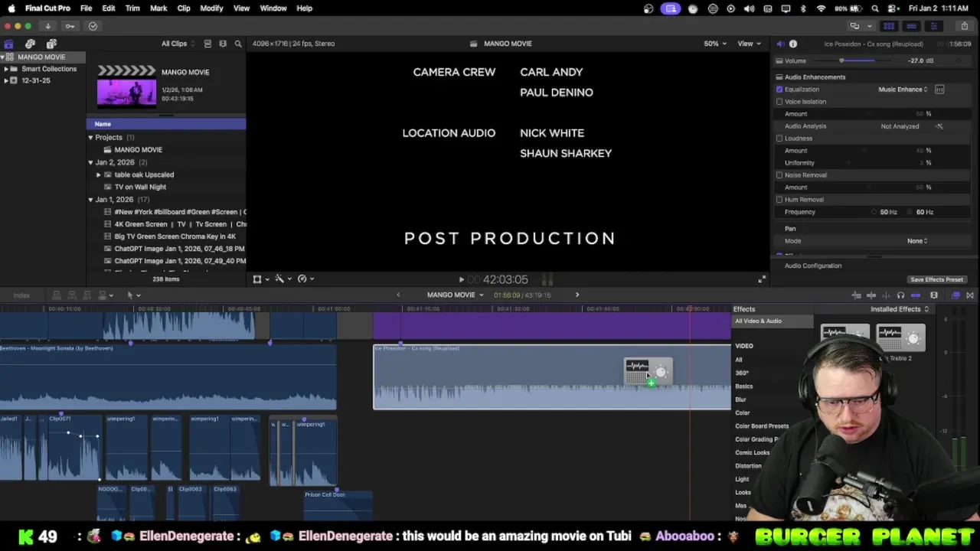Open the timeline Index button

(21, 295)
